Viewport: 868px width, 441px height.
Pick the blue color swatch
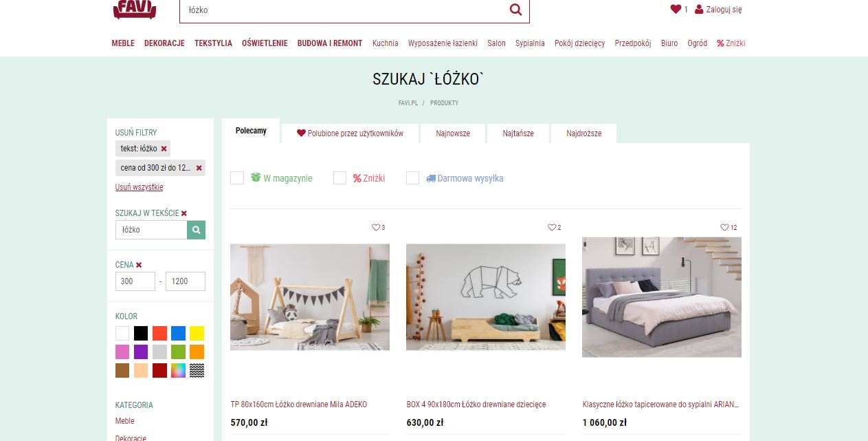tap(178, 333)
